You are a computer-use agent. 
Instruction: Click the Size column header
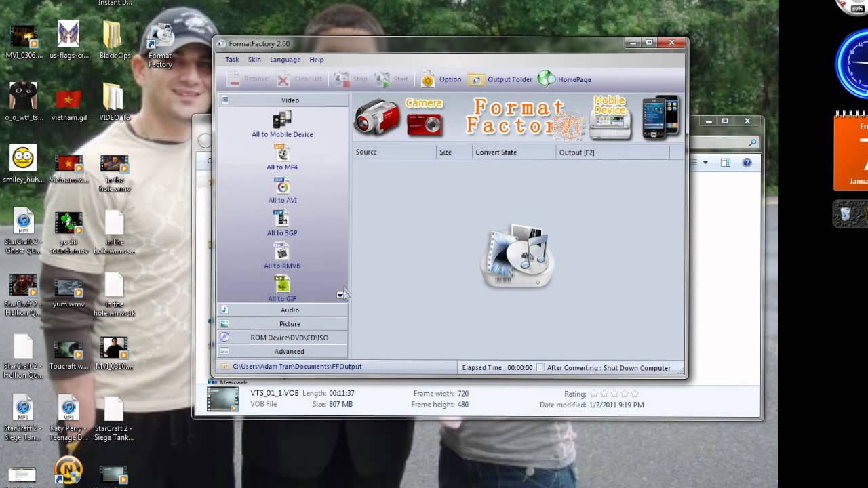coord(454,152)
